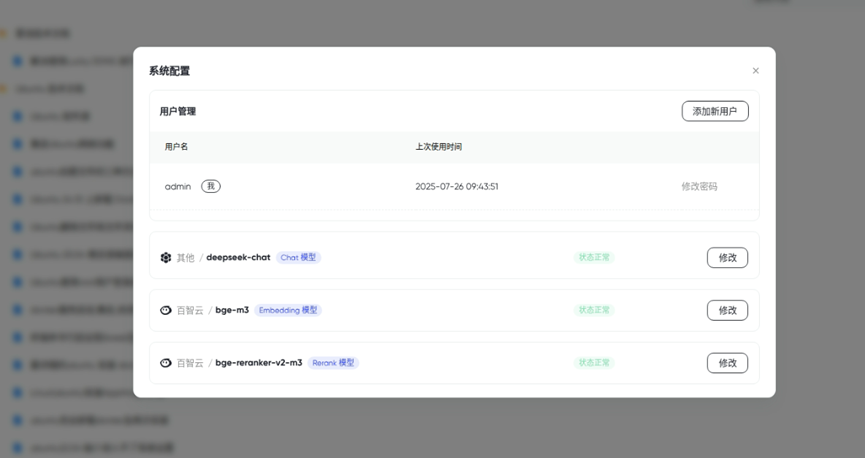Image resolution: width=865 pixels, height=458 pixels.
Task: Click the deepseek-chat model name
Action: click(x=238, y=258)
